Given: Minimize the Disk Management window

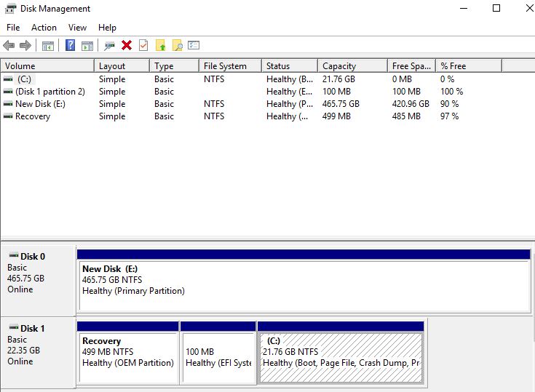Looking at the screenshot, I should [x=464, y=8].
